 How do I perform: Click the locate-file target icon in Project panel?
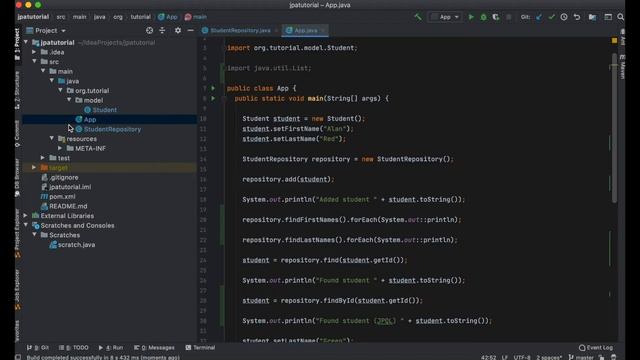pos(149,31)
